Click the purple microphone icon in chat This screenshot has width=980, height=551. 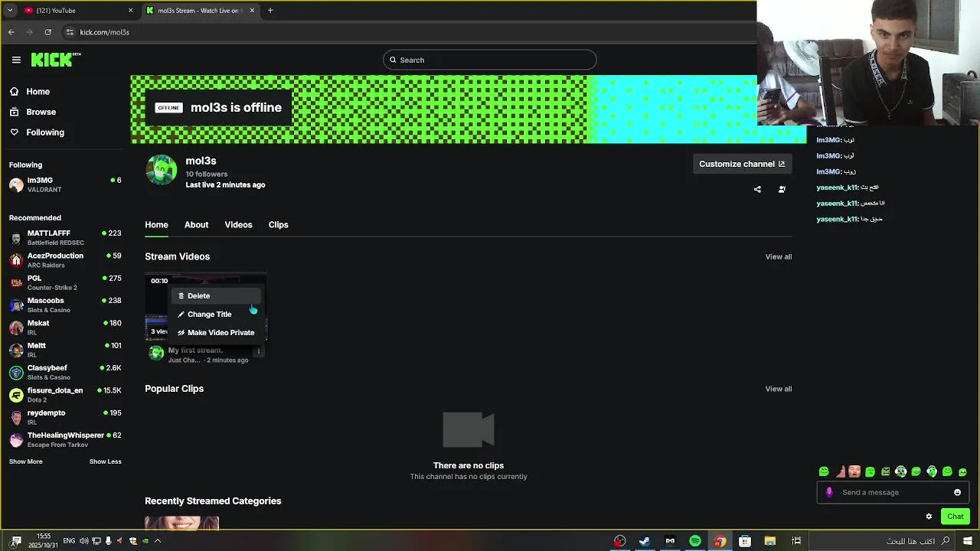pos(829,492)
